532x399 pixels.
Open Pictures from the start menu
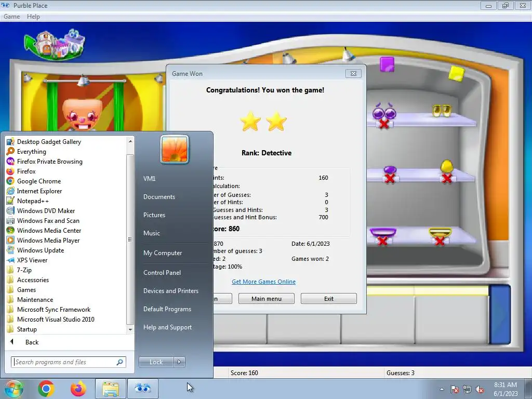154,215
